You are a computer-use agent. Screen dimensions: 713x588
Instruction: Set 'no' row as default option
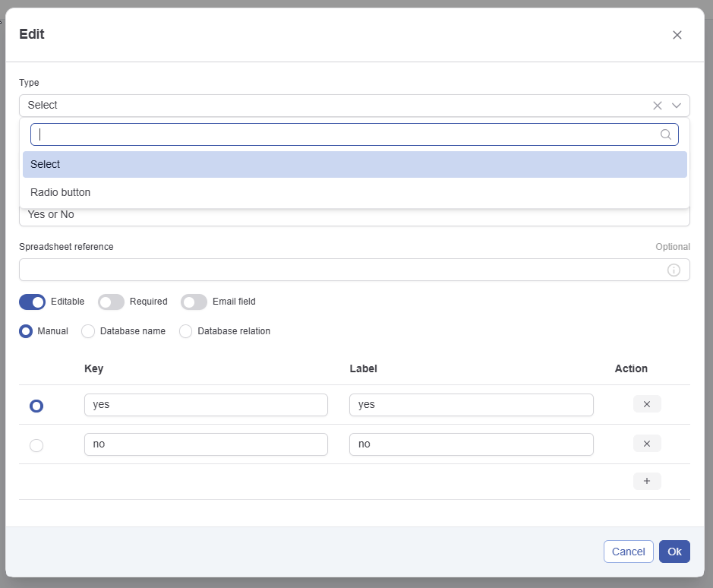pos(36,445)
